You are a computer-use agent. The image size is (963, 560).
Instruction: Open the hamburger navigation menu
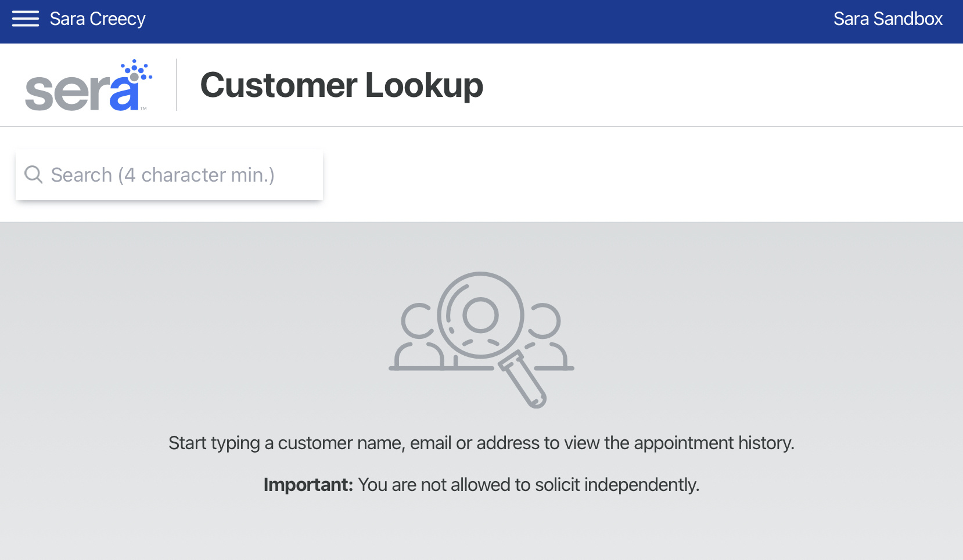pyautogui.click(x=26, y=19)
